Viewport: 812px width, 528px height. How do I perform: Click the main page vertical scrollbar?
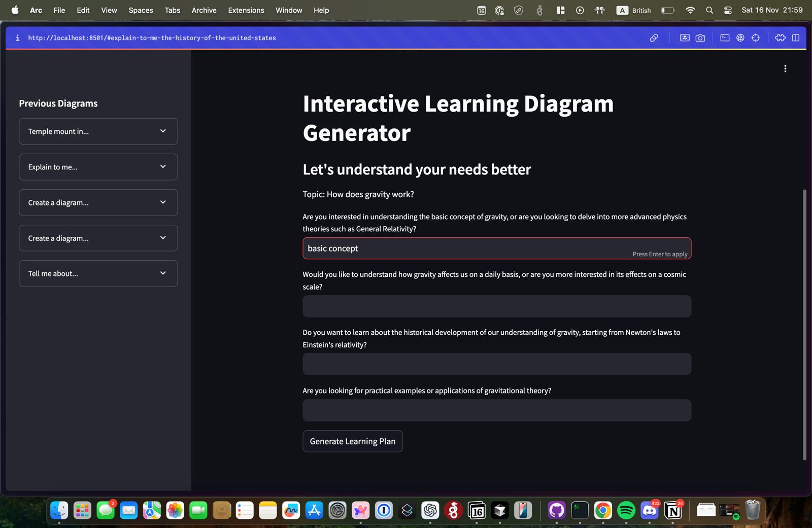click(x=804, y=325)
